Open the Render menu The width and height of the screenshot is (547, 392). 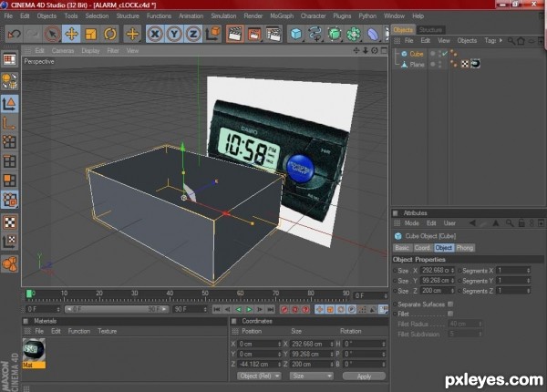(253, 16)
